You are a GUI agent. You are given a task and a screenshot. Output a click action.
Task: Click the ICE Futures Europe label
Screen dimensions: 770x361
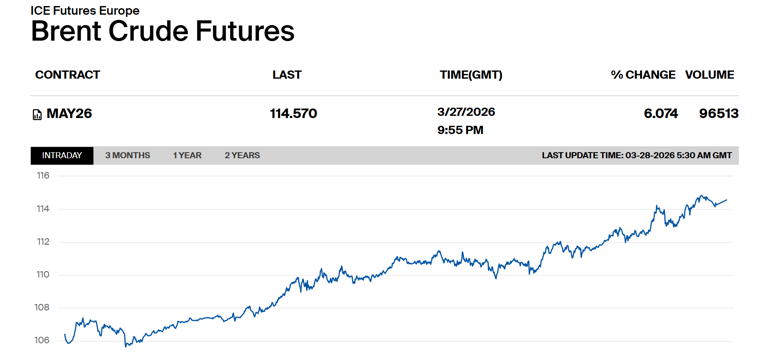85,10
